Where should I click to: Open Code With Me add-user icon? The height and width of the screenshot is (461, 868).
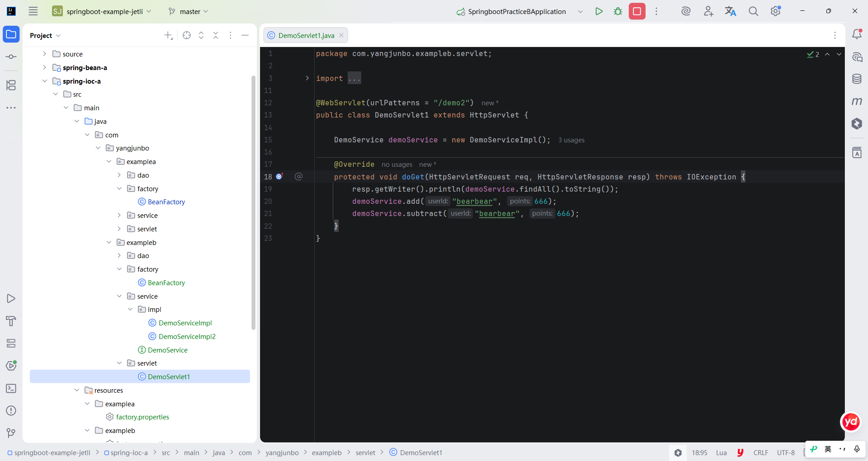[708, 11]
